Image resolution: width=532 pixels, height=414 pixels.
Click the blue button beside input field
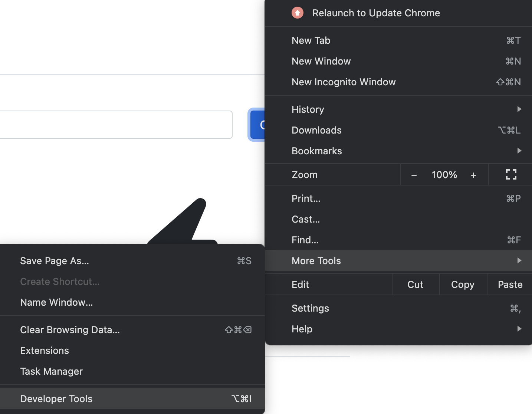[x=257, y=125]
